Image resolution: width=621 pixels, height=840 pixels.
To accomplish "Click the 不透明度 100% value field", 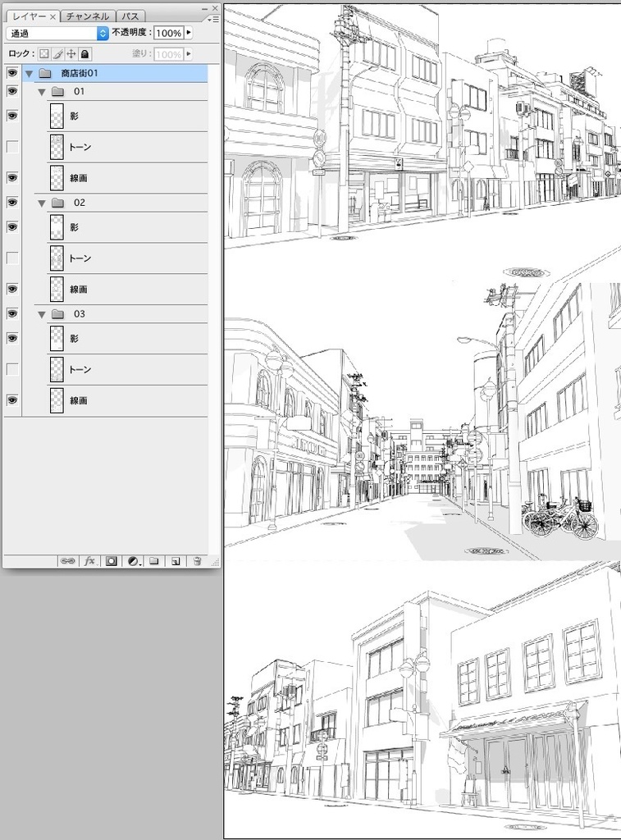I will click(169, 33).
